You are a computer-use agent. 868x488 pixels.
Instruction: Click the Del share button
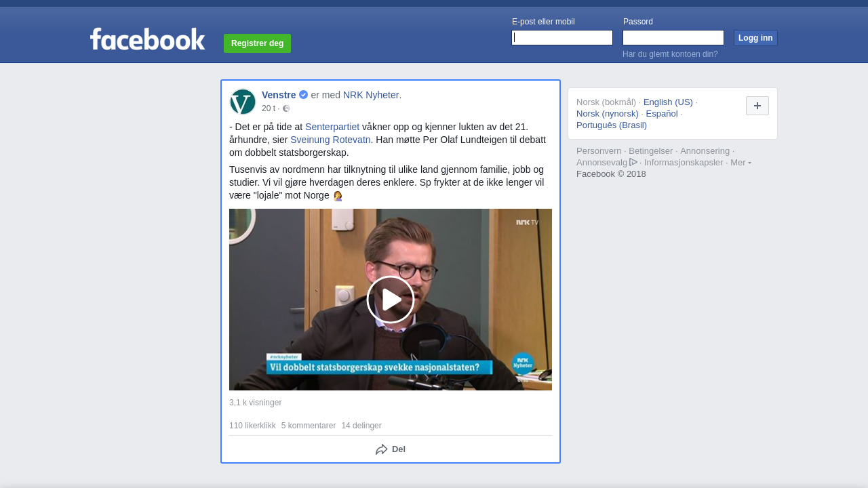tap(391, 449)
